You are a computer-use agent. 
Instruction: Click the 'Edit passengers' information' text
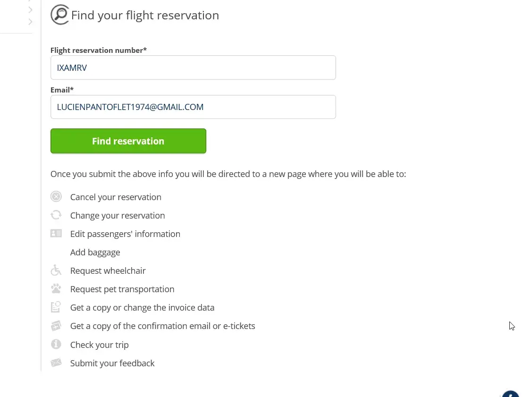coord(125,234)
